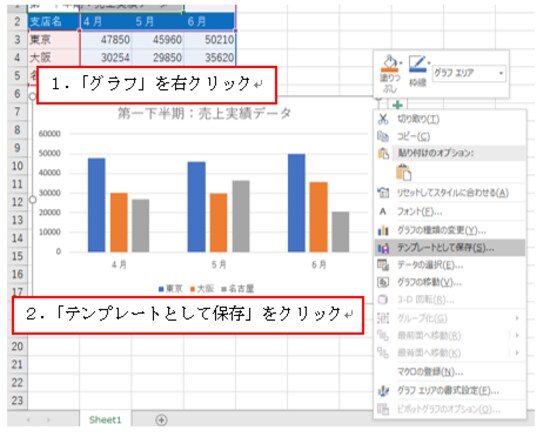Select the paste clipboard icon under paste options

point(403,172)
